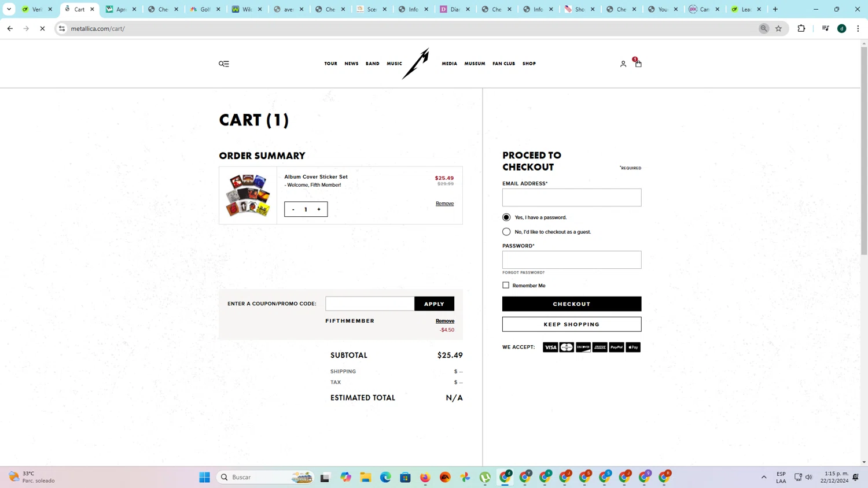Open the FAN CLUB menu
The height and width of the screenshot is (488, 868).
click(503, 64)
